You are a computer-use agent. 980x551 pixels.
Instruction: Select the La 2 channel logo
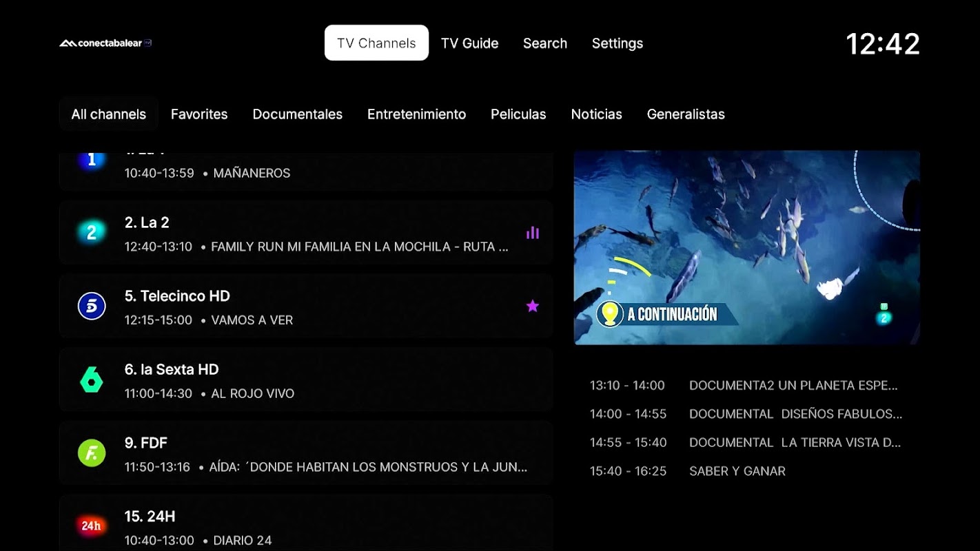(92, 233)
